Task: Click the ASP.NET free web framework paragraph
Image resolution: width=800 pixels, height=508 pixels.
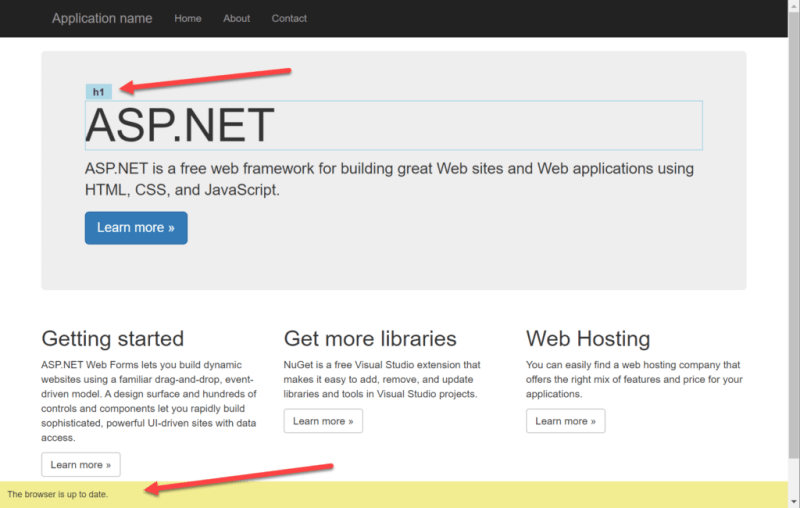Action: pos(389,179)
